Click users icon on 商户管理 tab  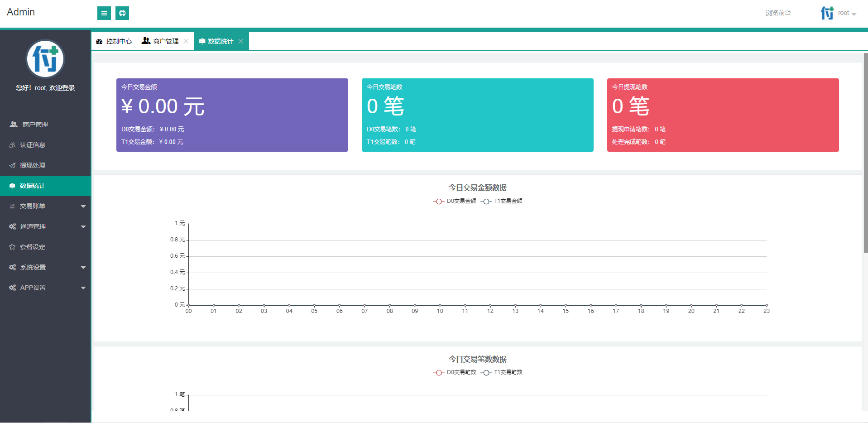(x=146, y=41)
